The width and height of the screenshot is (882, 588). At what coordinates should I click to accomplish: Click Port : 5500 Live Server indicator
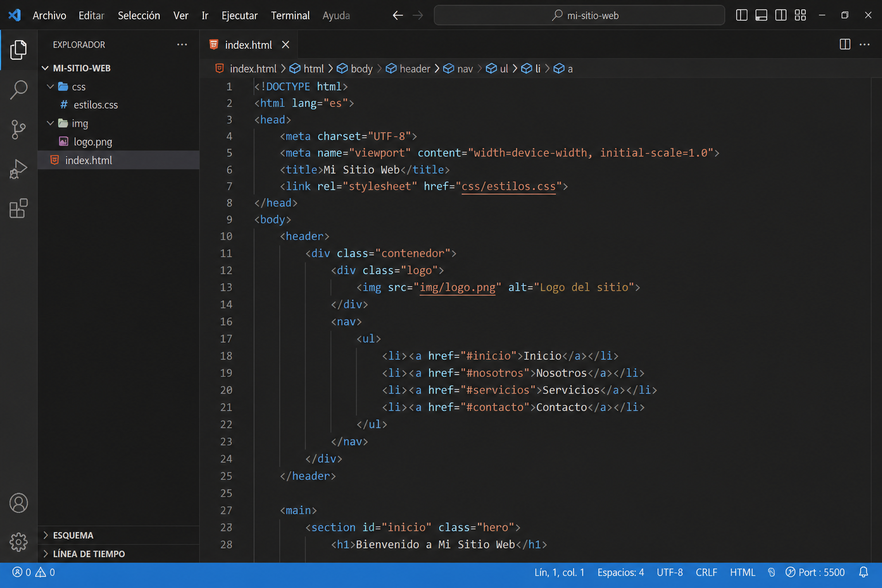coord(815,572)
